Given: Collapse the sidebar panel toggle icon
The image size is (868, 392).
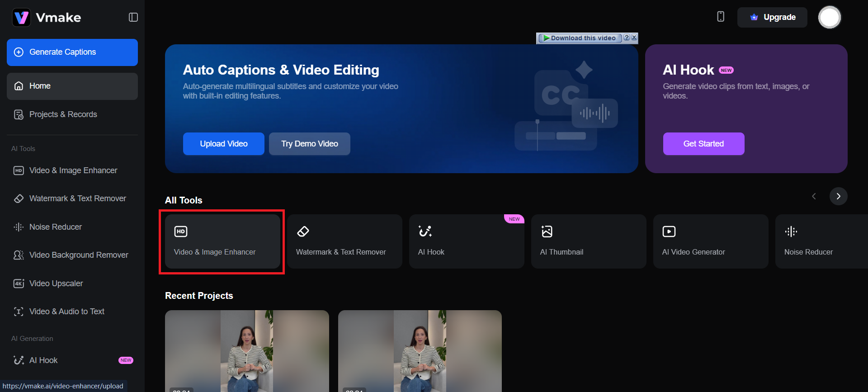Looking at the screenshot, I should (133, 17).
